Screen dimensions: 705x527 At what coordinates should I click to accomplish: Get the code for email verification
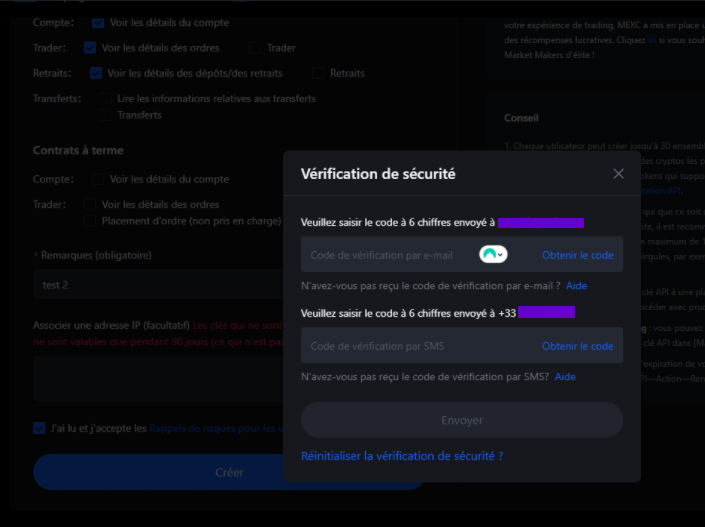click(x=577, y=255)
